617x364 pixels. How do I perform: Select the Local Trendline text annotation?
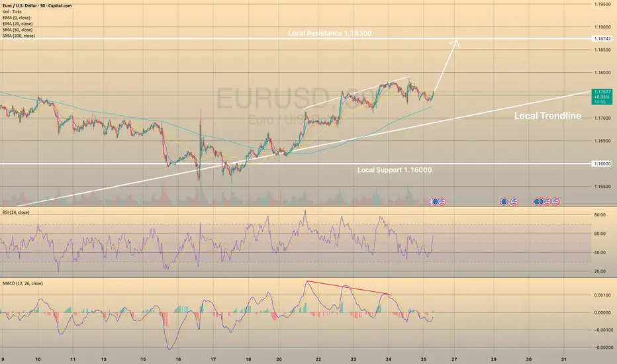click(x=547, y=116)
